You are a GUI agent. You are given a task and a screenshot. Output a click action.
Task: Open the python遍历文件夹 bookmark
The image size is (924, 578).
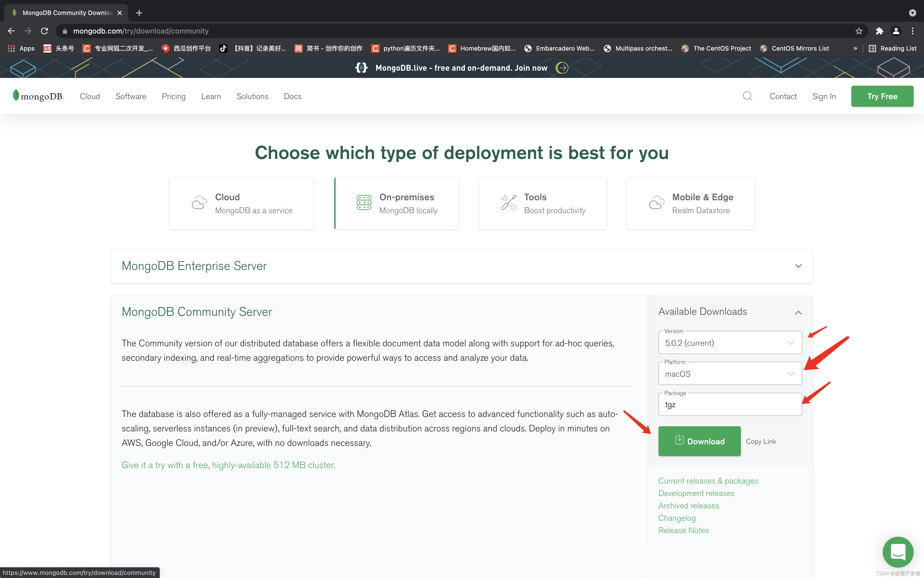406,49
